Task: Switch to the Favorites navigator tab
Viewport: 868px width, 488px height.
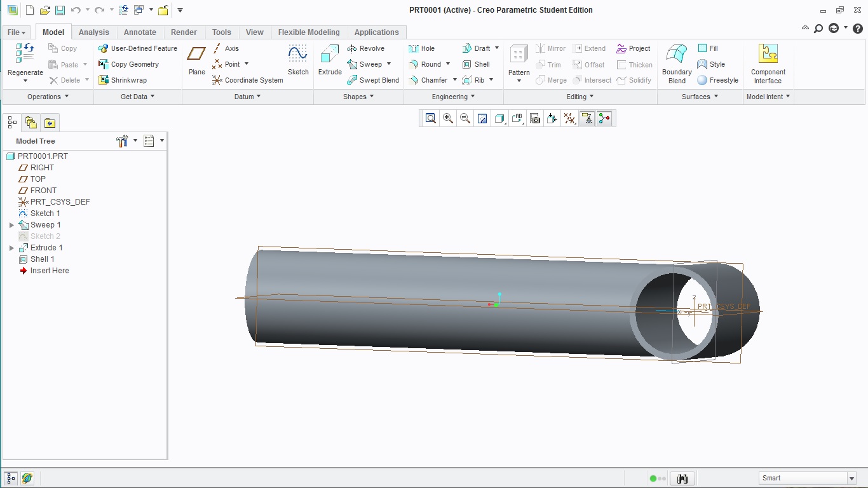Action: tap(50, 123)
